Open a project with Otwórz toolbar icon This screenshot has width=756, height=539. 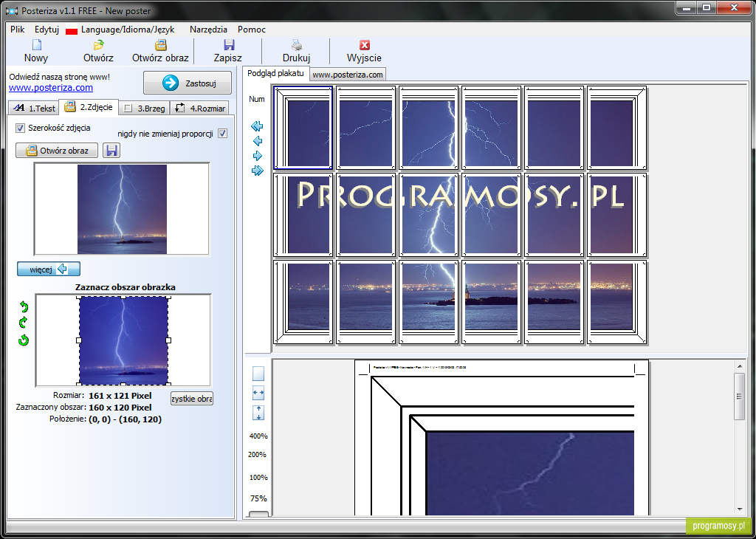pos(98,45)
